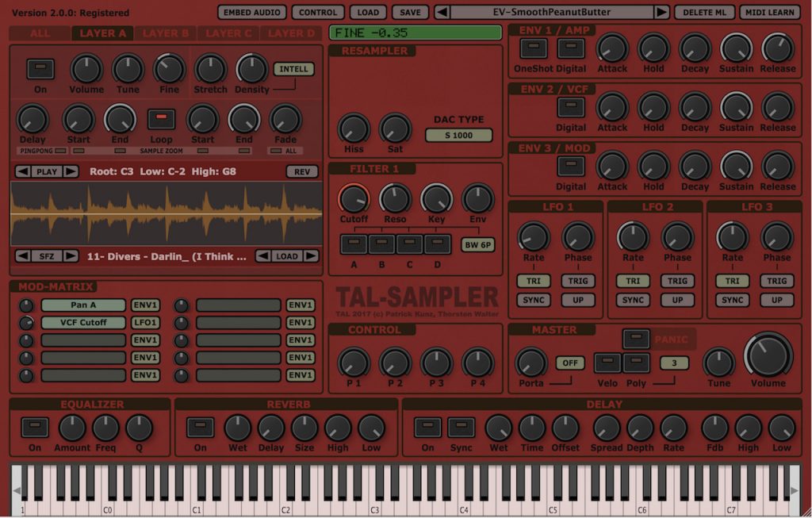Open the LFO 1 TRI waveform selector
812x518 pixels.
tap(534, 281)
